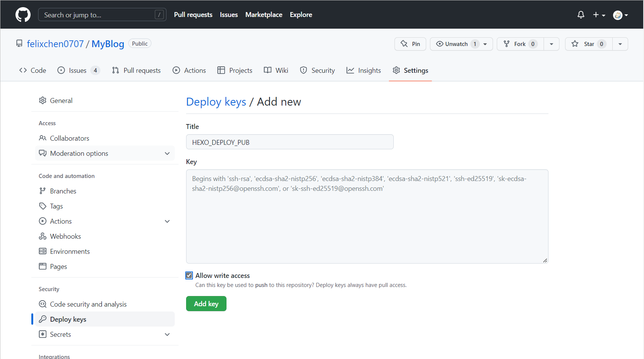Select Deploy keys in sidebar
Viewport: 644px width, 359px height.
coord(105,319)
